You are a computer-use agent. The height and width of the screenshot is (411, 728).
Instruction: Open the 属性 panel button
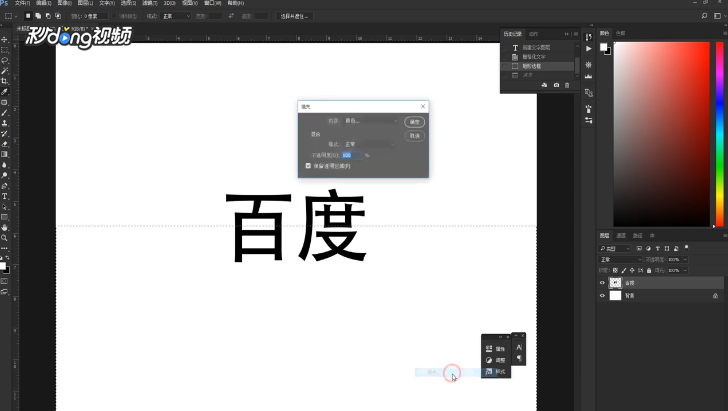pyautogui.click(x=495, y=348)
